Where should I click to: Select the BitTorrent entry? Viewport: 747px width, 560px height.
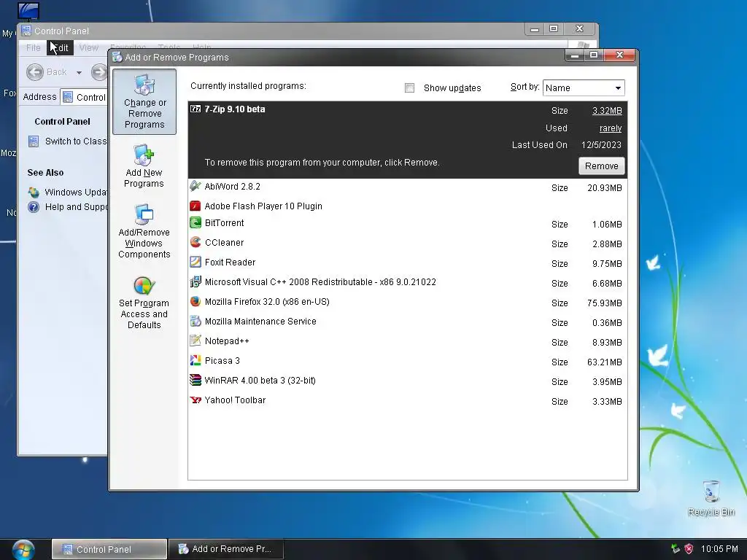(408, 223)
